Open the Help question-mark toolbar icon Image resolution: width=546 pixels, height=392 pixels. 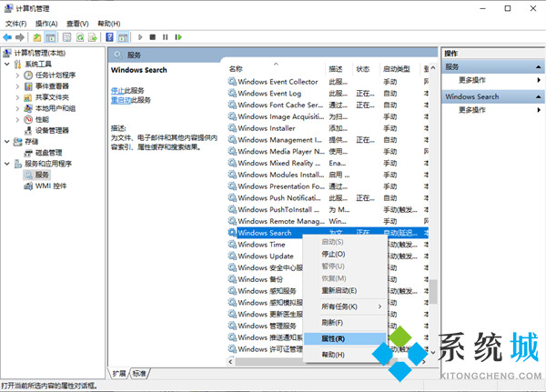point(110,37)
